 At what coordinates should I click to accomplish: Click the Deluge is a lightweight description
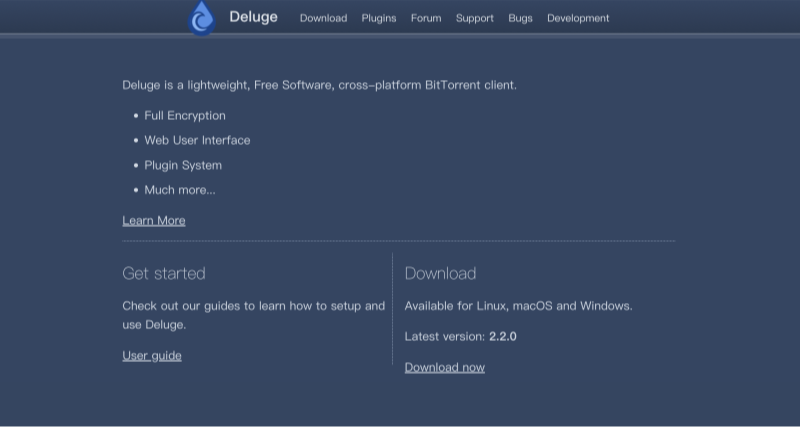[319, 85]
